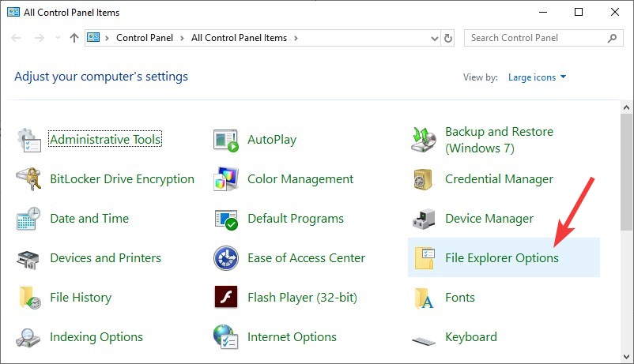The width and height of the screenshot is (634, 364).
Task: Open the Color Management link
Action: pos(300,179)
